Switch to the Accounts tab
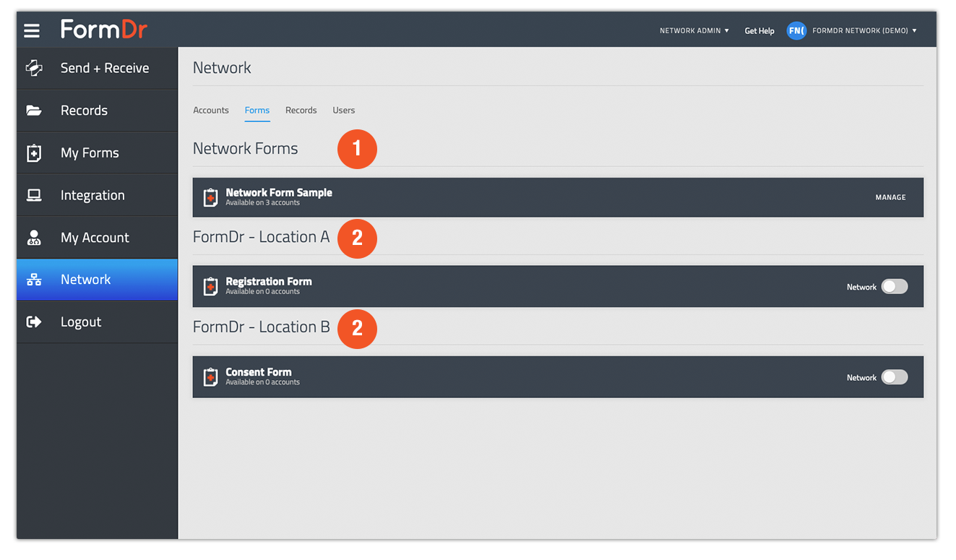The image size is (956, 560). coord(211,110)
